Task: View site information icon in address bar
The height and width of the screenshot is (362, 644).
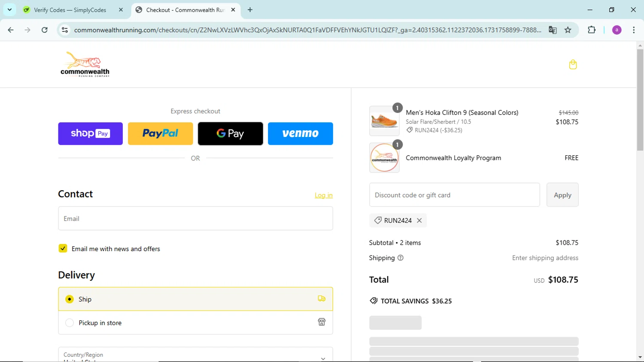Action: (x=65, y=30)
